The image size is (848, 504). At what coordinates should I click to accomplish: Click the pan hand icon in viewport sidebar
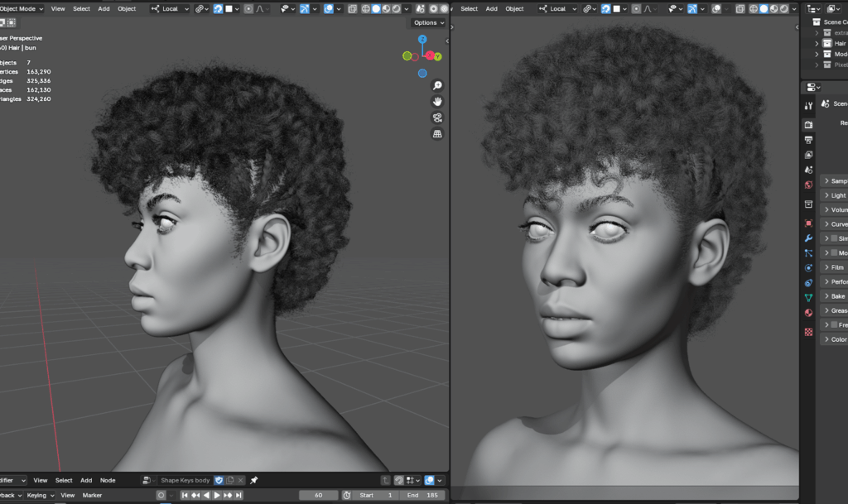click(437, 101)
